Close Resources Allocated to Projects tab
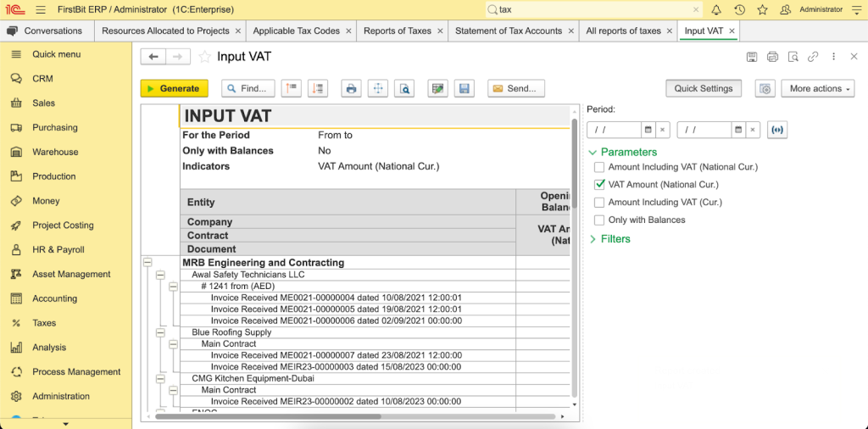The width and height of the screenshot is (868, 429). tap(238, 31)
